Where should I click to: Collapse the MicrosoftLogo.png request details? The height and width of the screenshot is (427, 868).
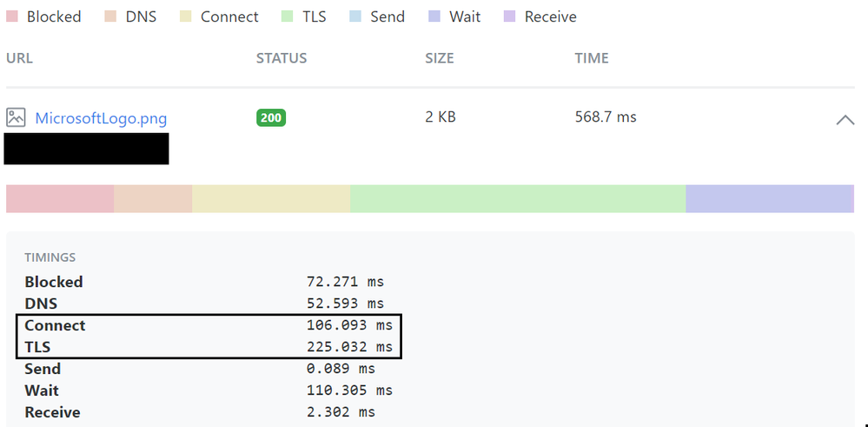click(845, 119)
